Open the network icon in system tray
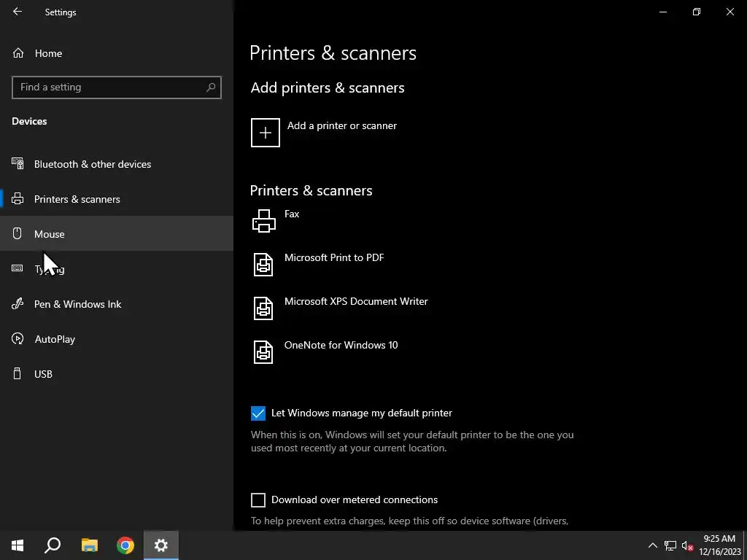Screen dimensions: 747x560 point(670,545)
